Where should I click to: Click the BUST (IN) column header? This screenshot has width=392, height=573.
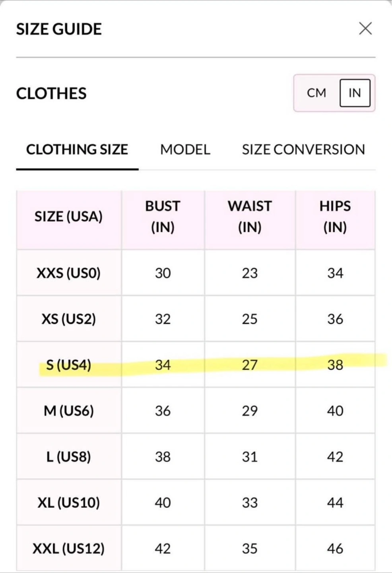click(x=163, y=216)
